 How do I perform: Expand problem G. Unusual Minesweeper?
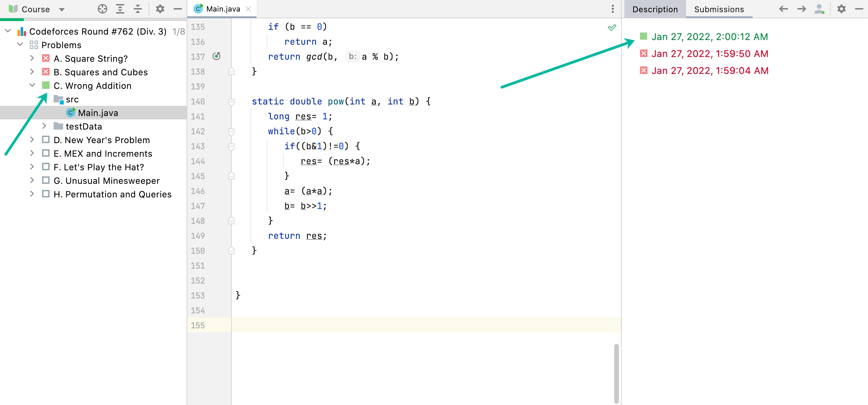(x=32, y=180)
